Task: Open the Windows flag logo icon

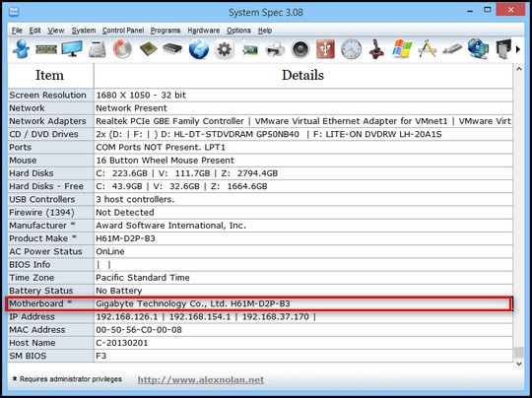Action: (402, 49)
